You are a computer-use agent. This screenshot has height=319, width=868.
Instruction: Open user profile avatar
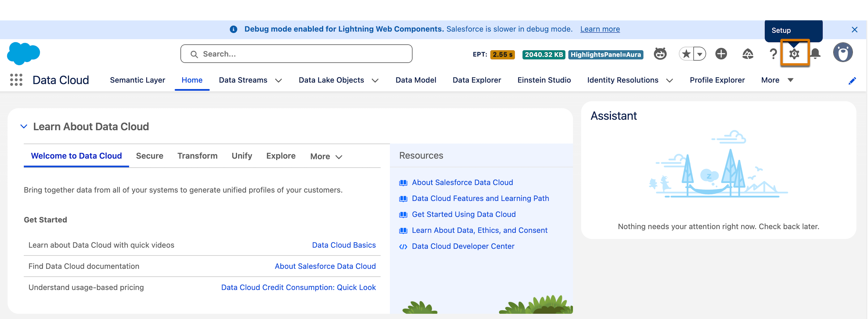click(843, 53)
